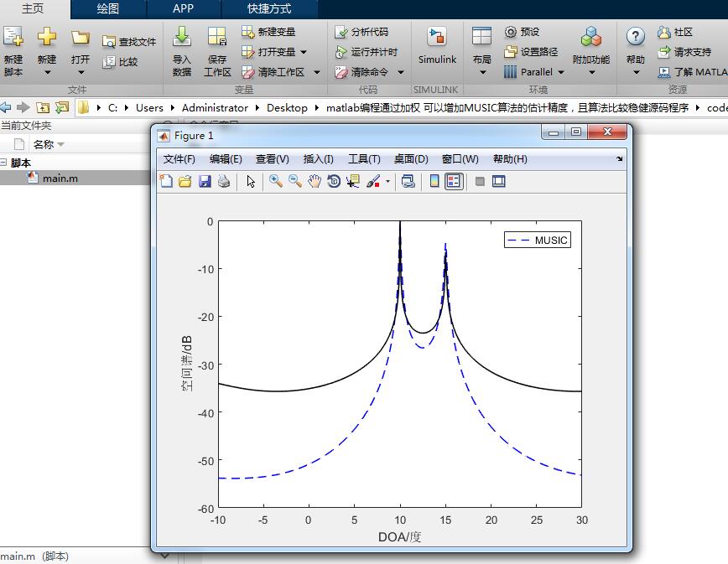Image resolution: width=728 pixels, height=564 pixels.
Task: Switch to the 绘图 (Plots) ribbon tab
Action: 108,9
